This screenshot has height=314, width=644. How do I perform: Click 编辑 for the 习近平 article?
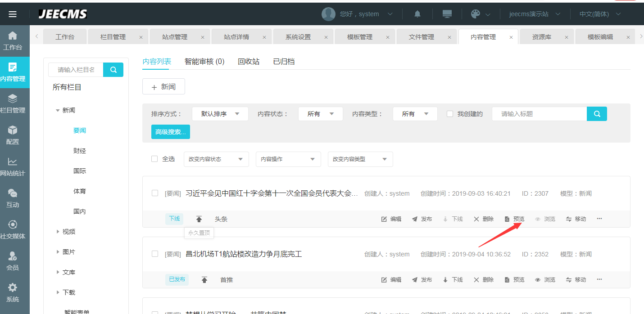[x=391, y=219]
